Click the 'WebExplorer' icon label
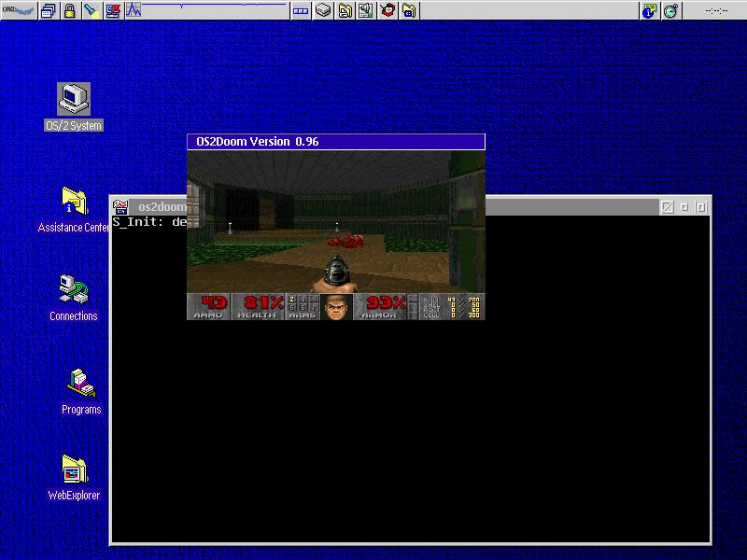Image resolution: width=747 pixels, height=560 pixels. (x=74, y=496)
